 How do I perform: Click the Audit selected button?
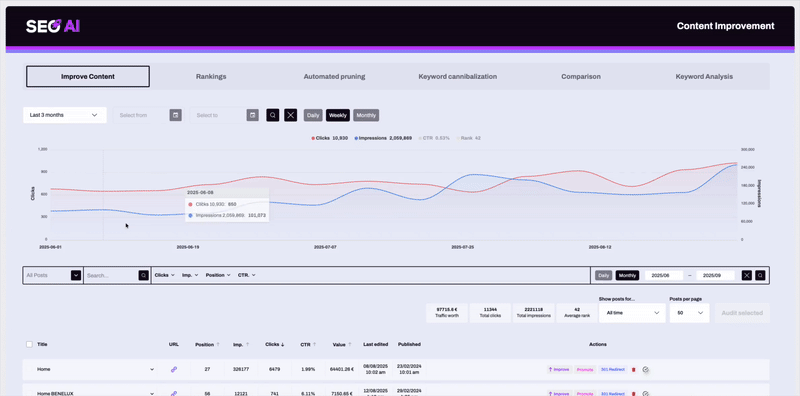(742, 313)
